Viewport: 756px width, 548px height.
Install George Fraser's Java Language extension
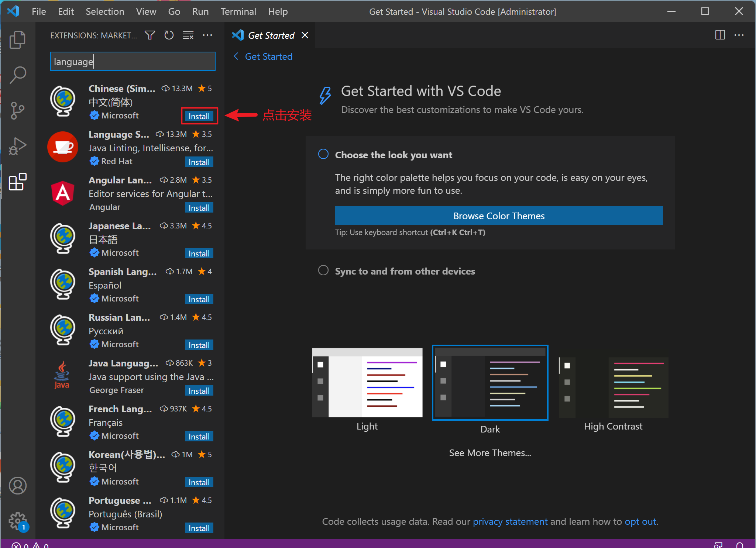[199, 391]
